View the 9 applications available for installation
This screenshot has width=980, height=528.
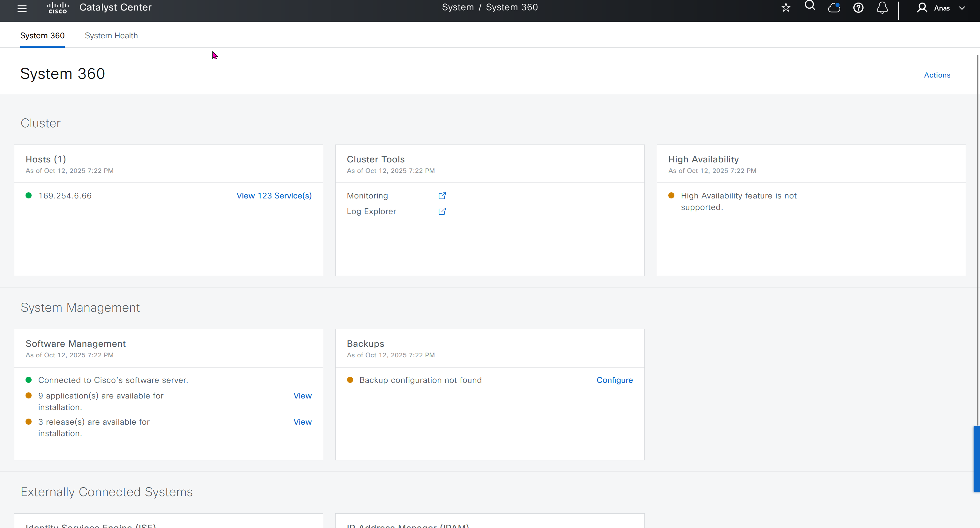pos(302,396)
